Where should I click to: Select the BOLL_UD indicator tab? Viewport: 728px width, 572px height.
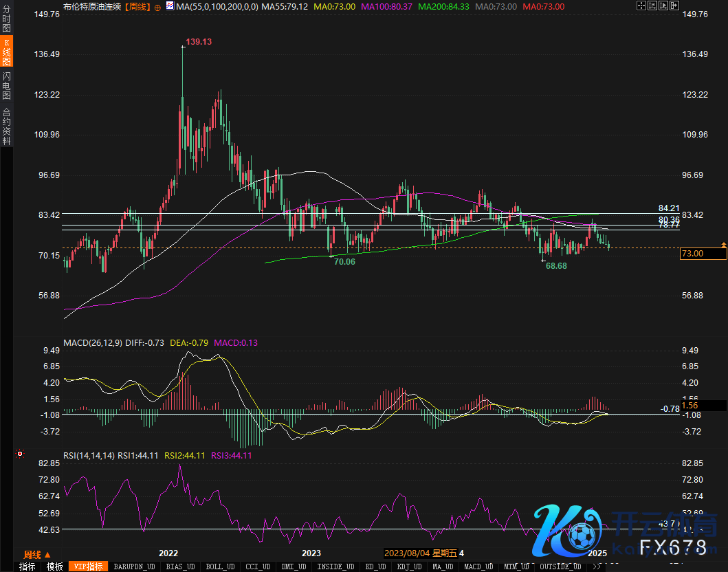tap(219, 566)
